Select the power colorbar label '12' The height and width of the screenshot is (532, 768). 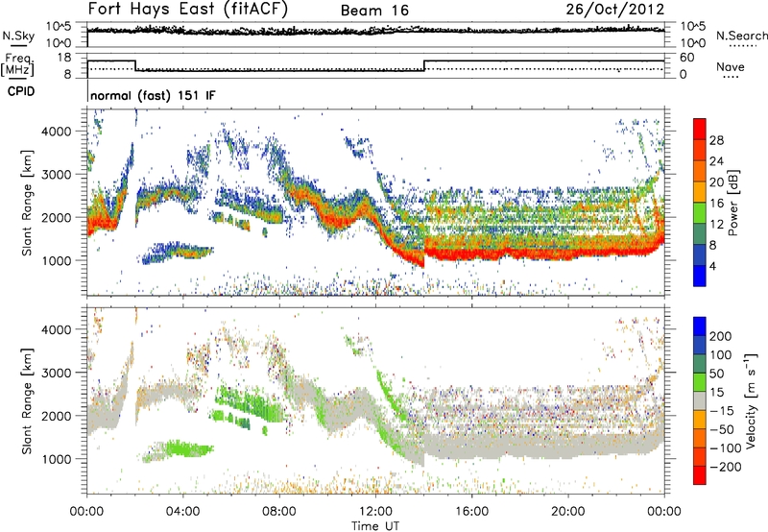tap(716, 224)
